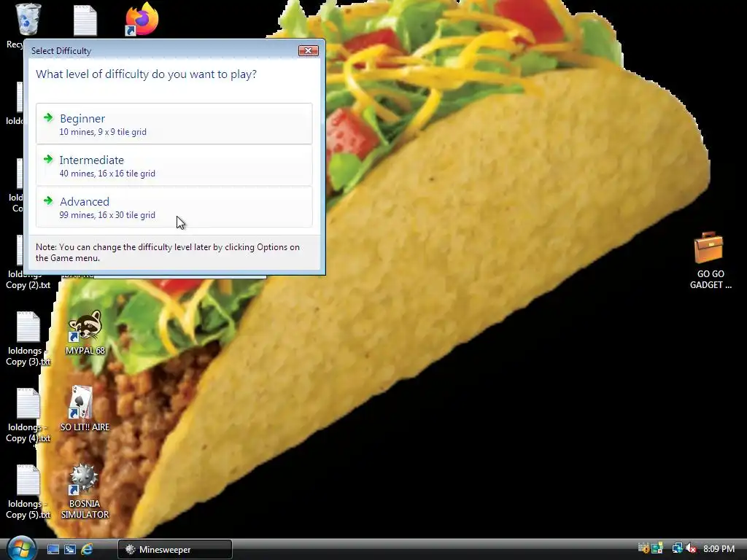Choose Beginner difficulty option
747x560 pixels.
tap(174, 124)
